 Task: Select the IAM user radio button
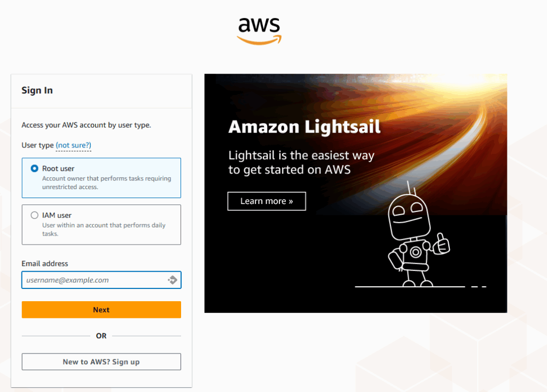tap(34, 215)
